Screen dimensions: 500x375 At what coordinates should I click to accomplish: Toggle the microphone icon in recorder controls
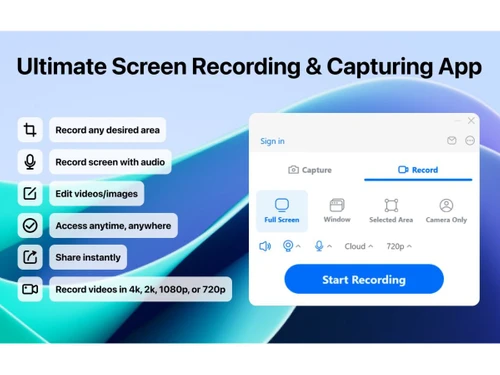tap(319, 246)
